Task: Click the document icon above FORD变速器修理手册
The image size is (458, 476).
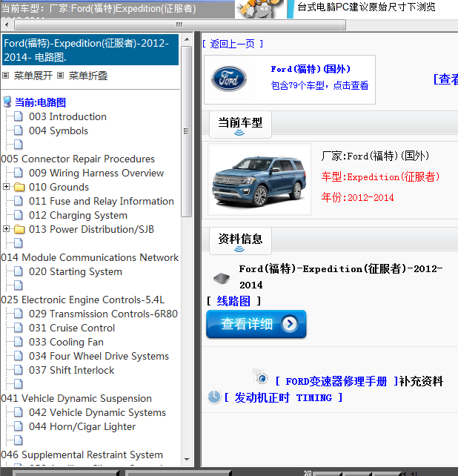Action: click(261, 377)
